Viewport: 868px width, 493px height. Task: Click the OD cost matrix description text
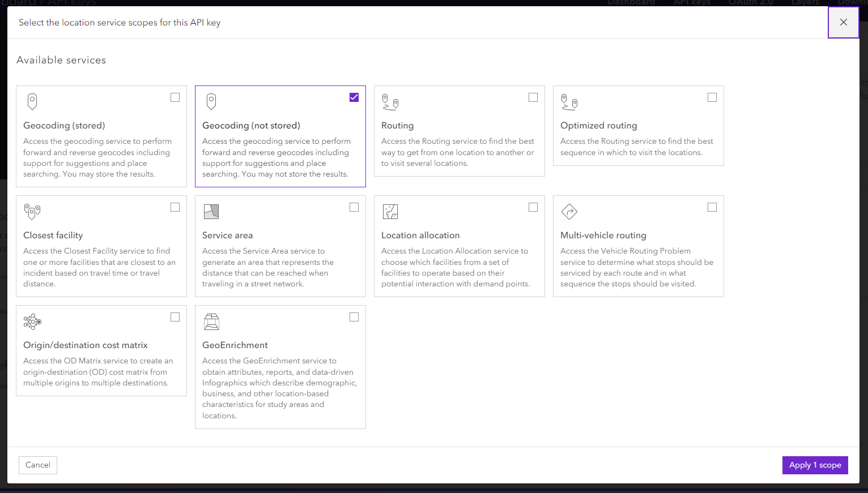click(x=98, y=372)
